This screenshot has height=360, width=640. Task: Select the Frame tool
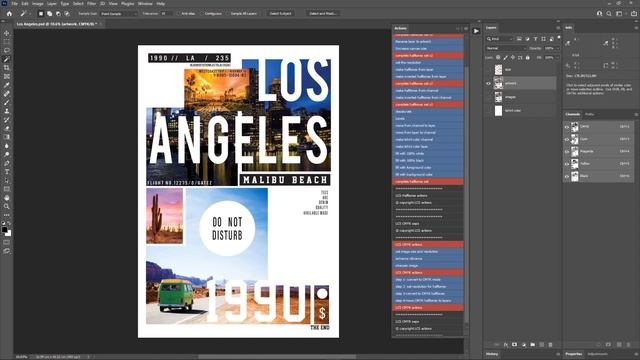7,76
